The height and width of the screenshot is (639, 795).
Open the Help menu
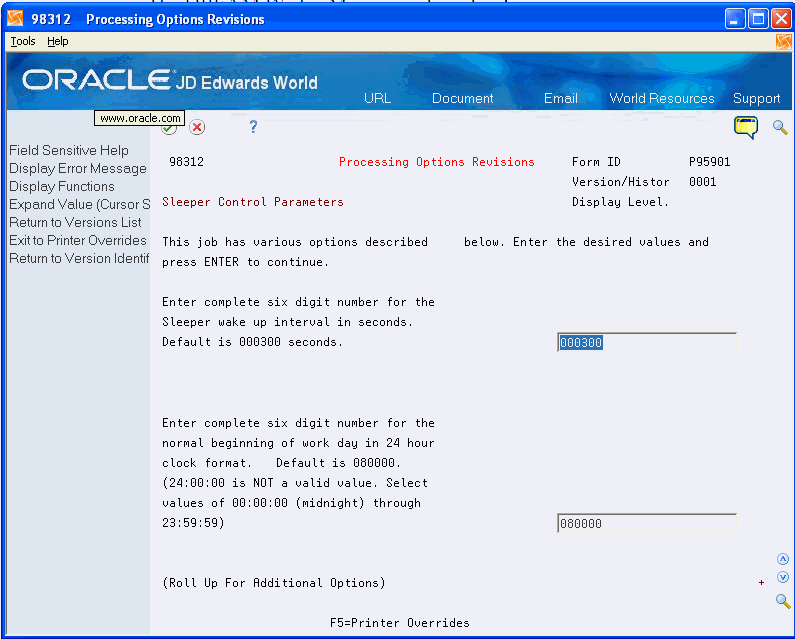pos(58,41)
